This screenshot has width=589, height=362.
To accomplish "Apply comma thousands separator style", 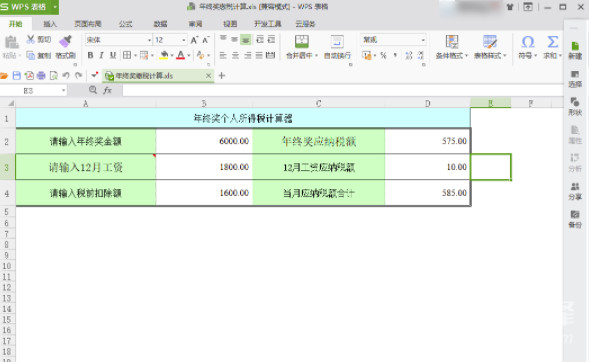I will pos(395,56).
